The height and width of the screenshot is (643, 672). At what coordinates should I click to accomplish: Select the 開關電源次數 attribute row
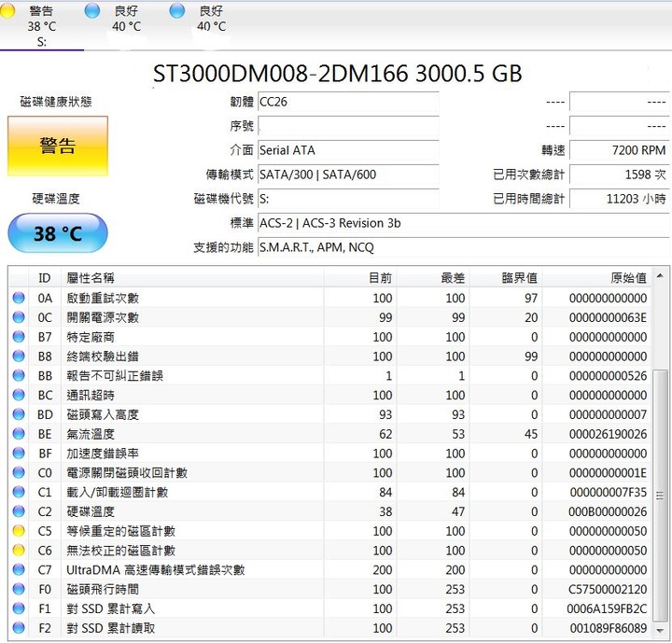click(330, 317)
